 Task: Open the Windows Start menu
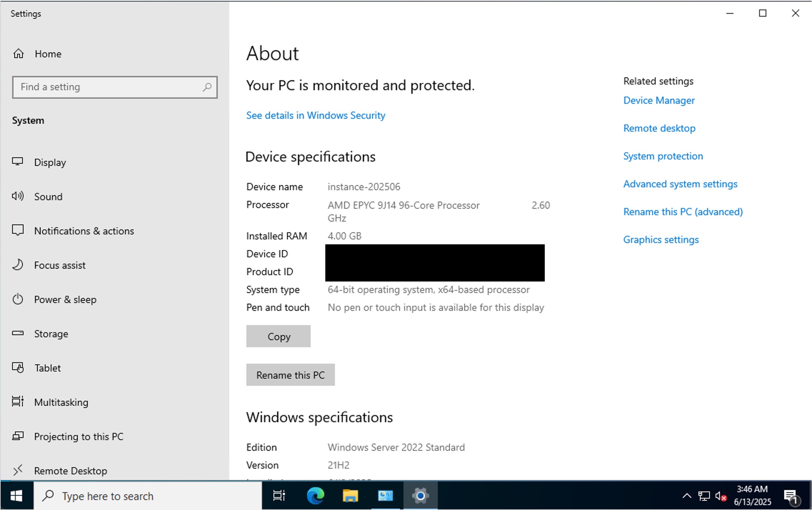click(17, 495)
